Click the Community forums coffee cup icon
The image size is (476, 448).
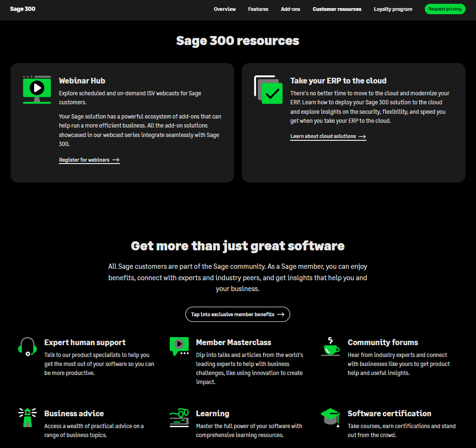[330, 347]
